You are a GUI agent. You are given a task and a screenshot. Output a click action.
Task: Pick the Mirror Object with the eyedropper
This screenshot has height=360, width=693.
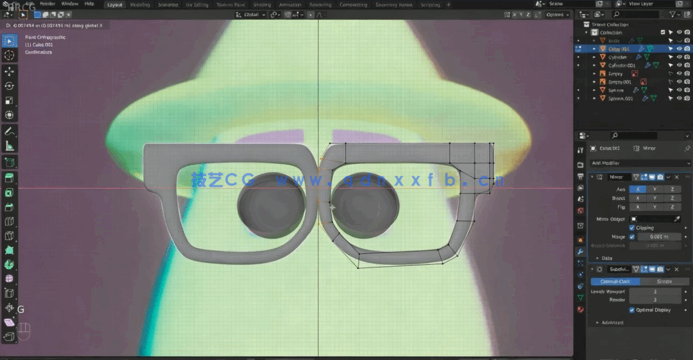(677, 219)
